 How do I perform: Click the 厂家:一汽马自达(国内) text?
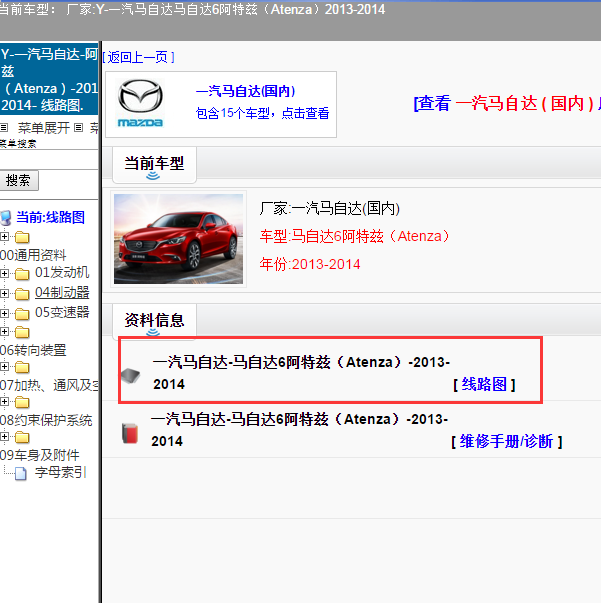tap(330, 208)
